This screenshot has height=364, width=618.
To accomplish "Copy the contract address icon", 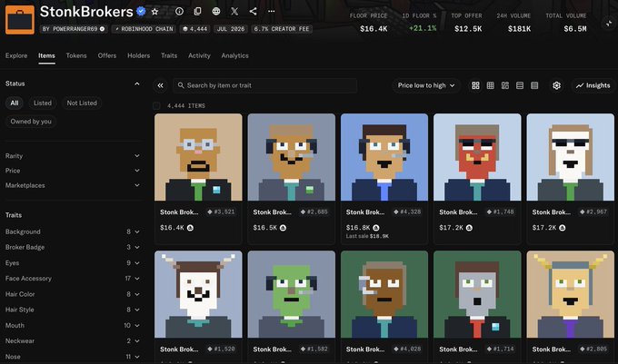I will pyautogui.click(x=197, y=12).
